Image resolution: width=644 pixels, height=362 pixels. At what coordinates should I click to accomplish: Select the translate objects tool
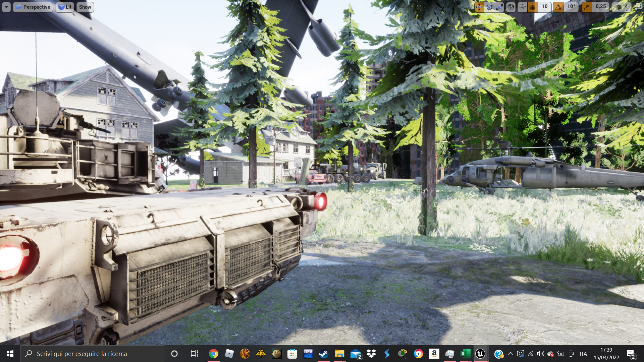point(479,7)
